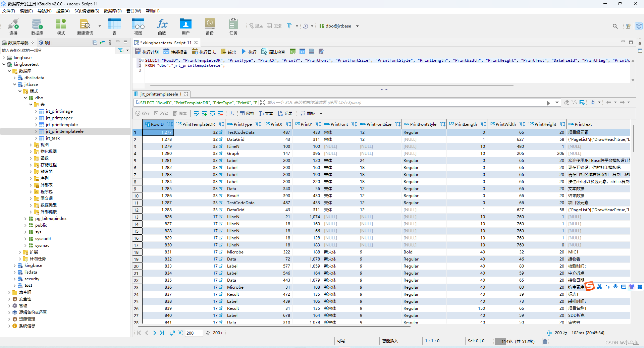Image resolution: width=644 pixels, height=348 pixels.
Task: Expand the kingbase connection node
Action: pos(4,58)
